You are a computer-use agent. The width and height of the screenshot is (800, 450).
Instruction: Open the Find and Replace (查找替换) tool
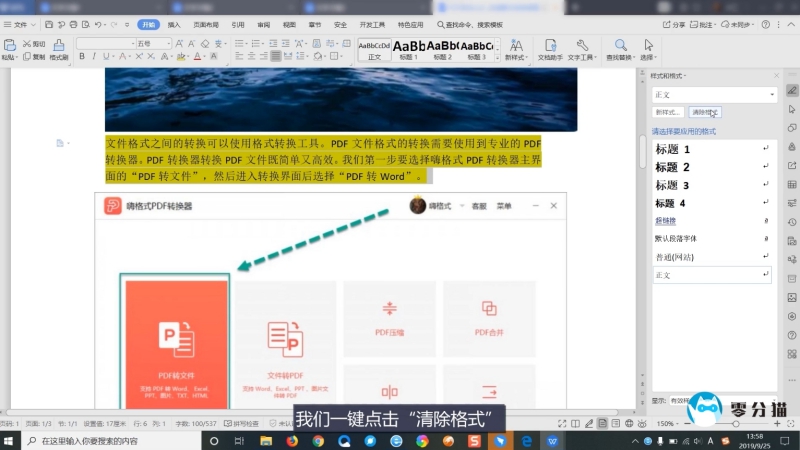coord(620,49)
